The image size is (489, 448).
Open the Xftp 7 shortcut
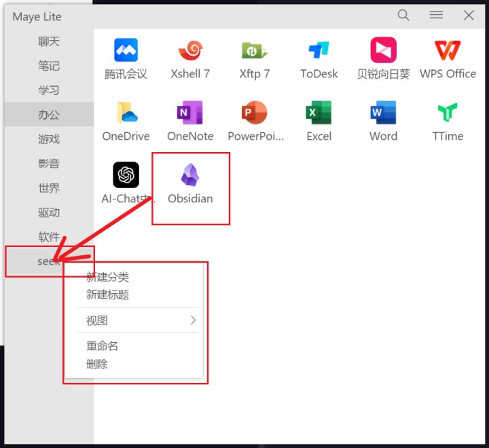coord(255,50)
